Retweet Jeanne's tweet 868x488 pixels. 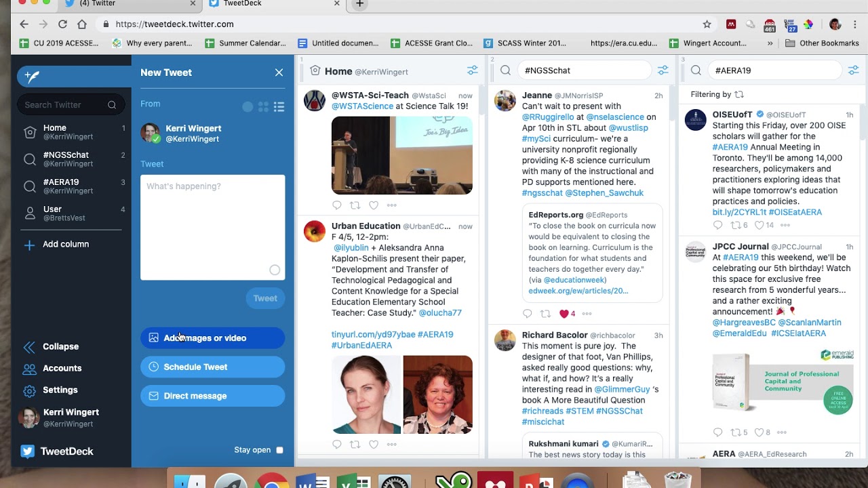point(545,314)
